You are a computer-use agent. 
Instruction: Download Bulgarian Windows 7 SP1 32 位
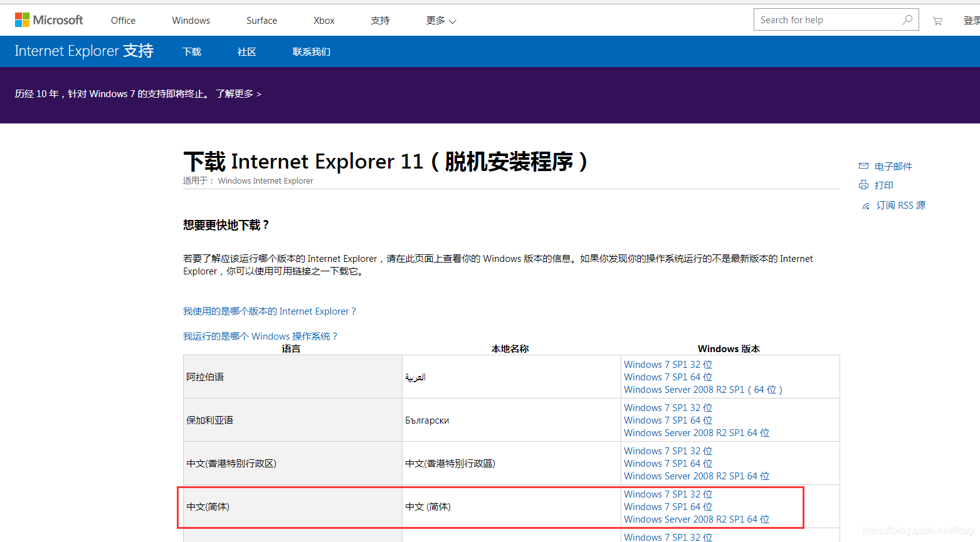click(668, 408)
